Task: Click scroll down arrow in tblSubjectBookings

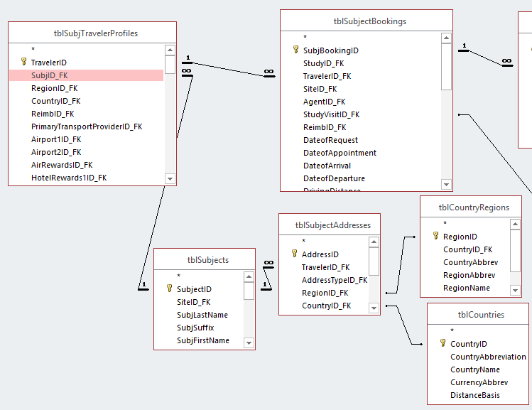Action: coord(447,184)
